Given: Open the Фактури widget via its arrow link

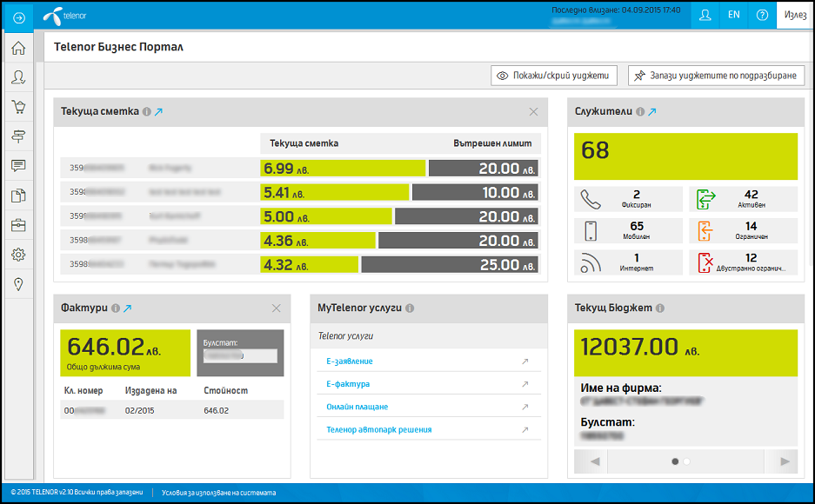Looking at the screenshot, I should coord(127,308).
